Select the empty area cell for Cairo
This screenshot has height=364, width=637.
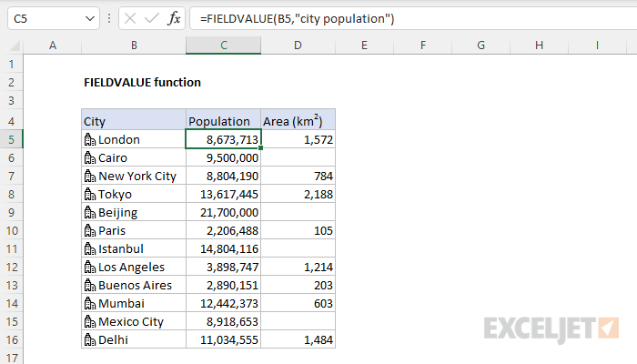[298, 157]
